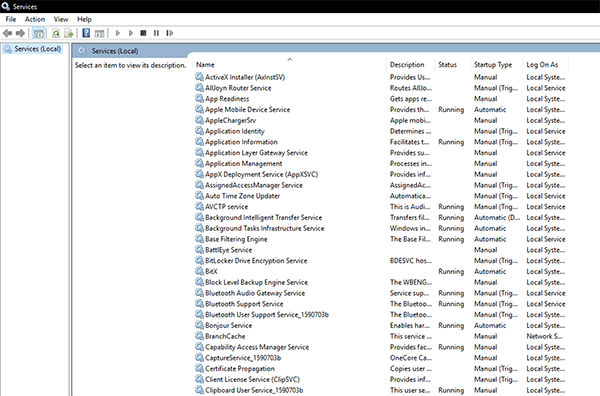Select Application Layer Gateway Service
600x396 pixels.
point(256,153)
